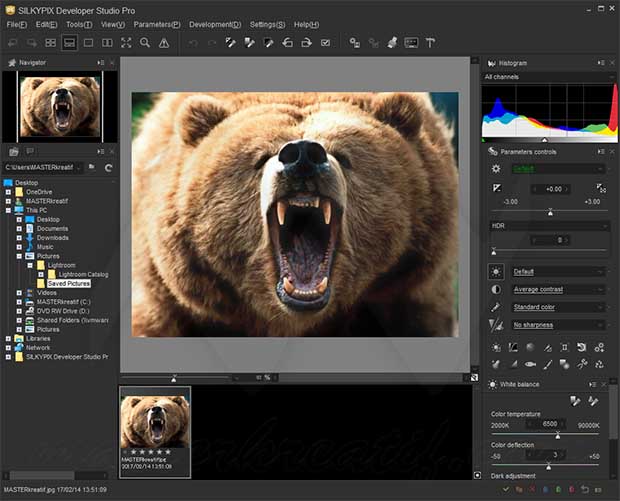This screenshot has height=501, width=620.
Task: Select the Network item in folder tree
Action: coord(38,348)
